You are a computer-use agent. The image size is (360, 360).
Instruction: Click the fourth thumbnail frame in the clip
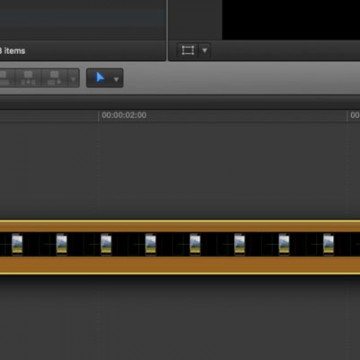[151, 244]
